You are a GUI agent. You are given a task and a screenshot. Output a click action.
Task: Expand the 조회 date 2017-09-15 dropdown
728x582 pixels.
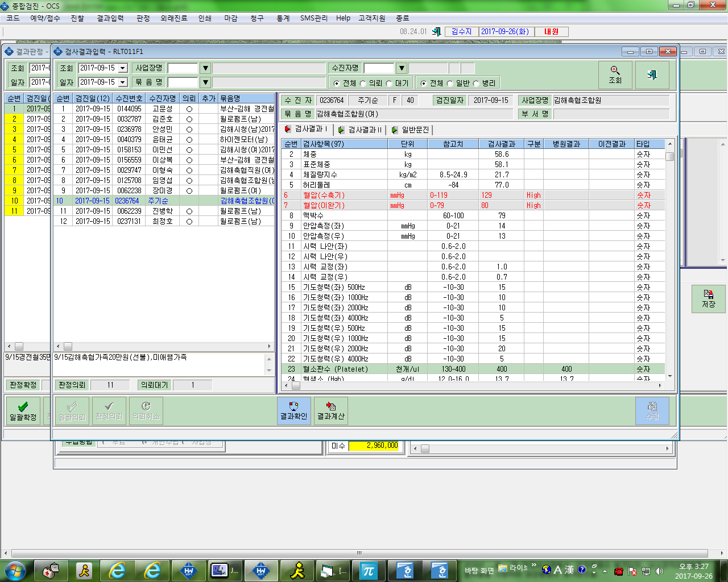[123, 68]
